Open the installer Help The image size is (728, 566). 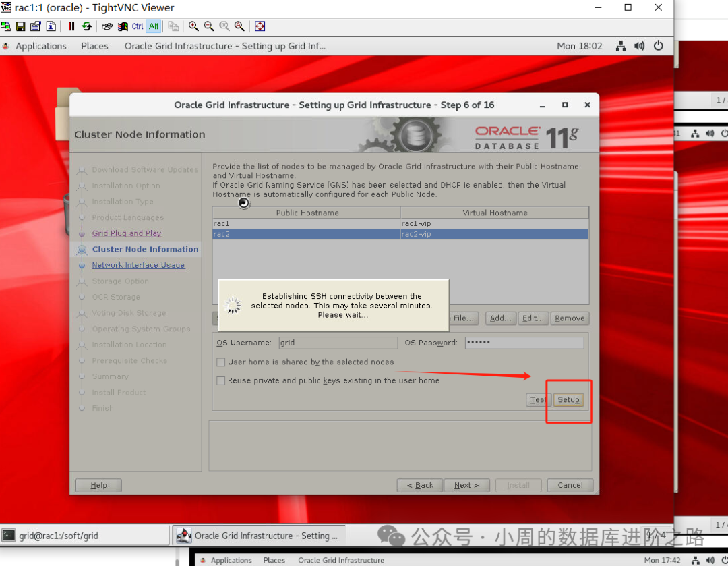click(x=98, y=485)
